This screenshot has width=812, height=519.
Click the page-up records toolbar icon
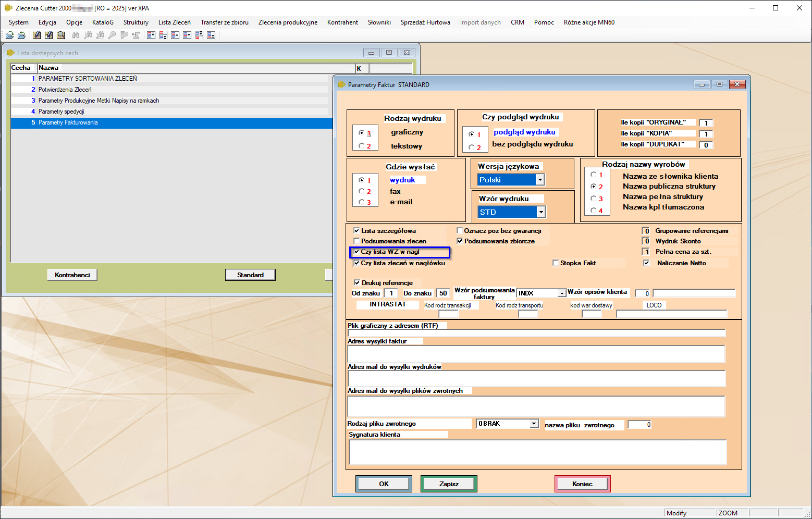click(x=163, y=35)
